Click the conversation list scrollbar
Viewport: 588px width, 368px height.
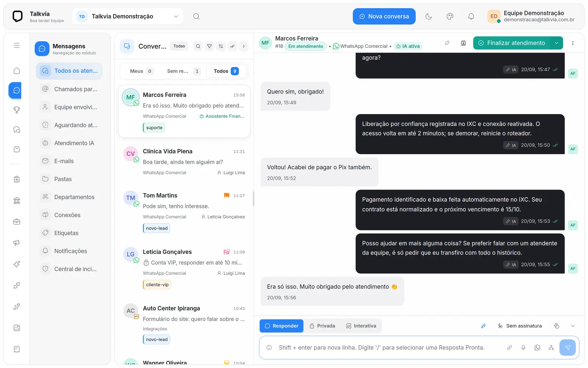[x=253, y=199]
